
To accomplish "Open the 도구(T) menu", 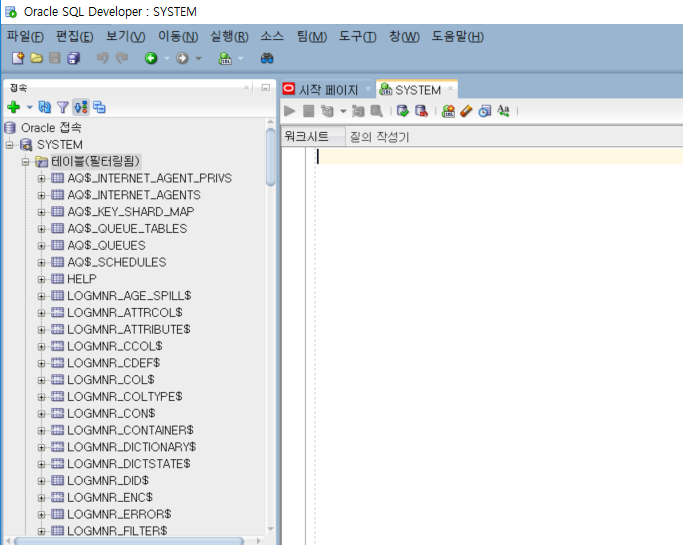I will tap(358, 37).
